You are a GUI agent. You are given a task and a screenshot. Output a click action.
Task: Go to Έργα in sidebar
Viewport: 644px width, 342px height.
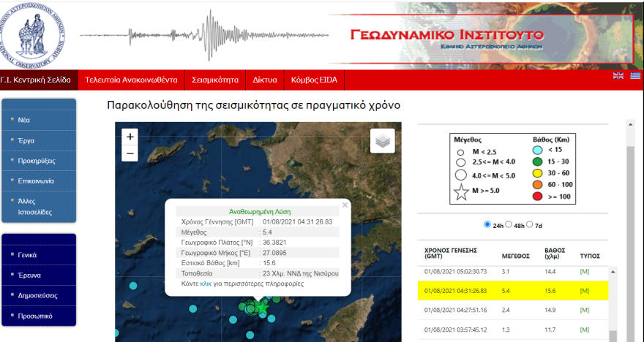(26, 140)
